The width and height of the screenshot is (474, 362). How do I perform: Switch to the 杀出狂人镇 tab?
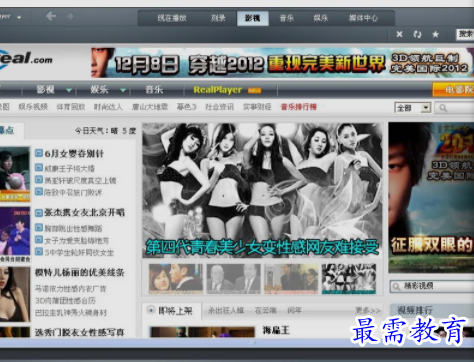pyautogui.click(x=226, y=311)
